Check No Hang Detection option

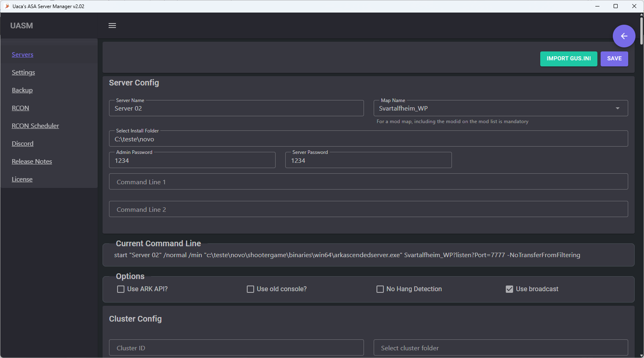click(x=380, y=289)
